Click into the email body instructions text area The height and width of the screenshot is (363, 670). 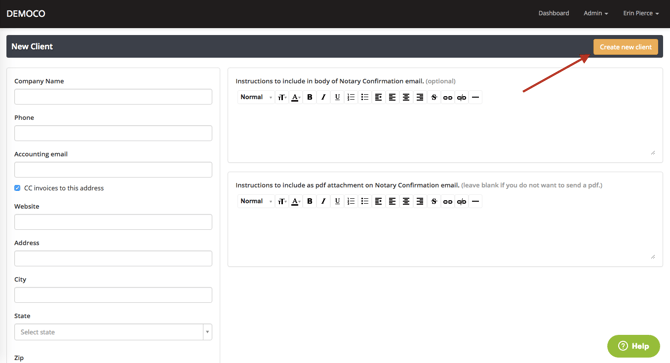tap(445, 130)
